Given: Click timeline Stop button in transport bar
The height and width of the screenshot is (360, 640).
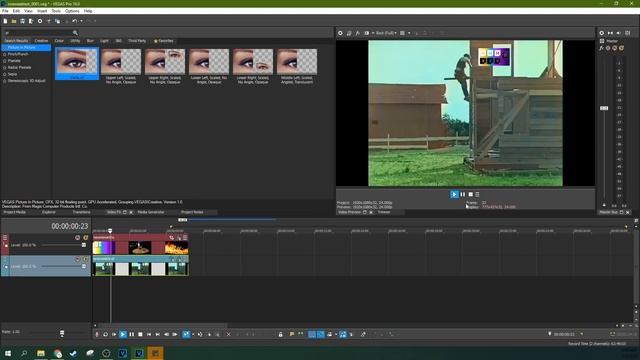Looking at the screenshot, I should click(x=140, y=334).
